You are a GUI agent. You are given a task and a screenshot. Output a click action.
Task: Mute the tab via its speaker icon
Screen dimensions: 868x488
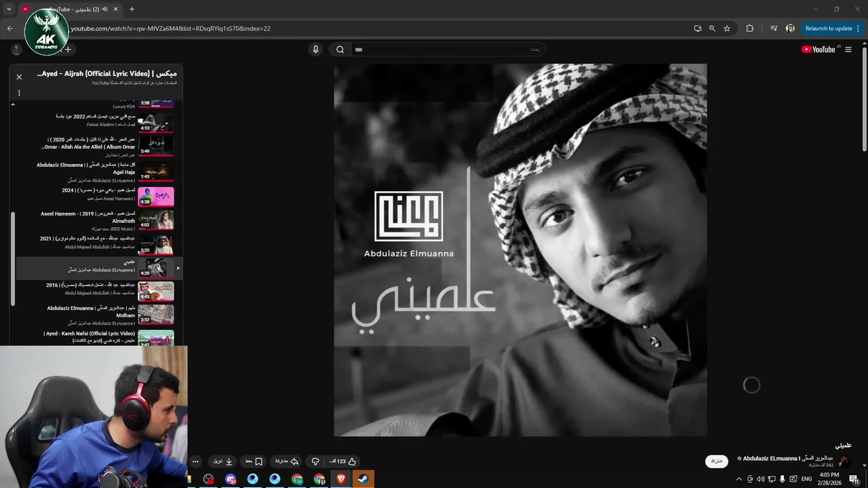point(104,9)
